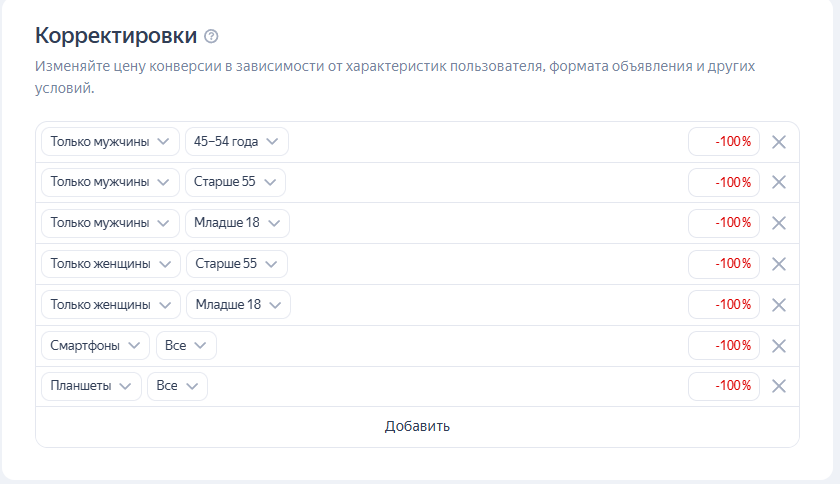Open the 45–54 года age dropdown
The width and height of the screenshot is (840, 484).
(236, 142)
